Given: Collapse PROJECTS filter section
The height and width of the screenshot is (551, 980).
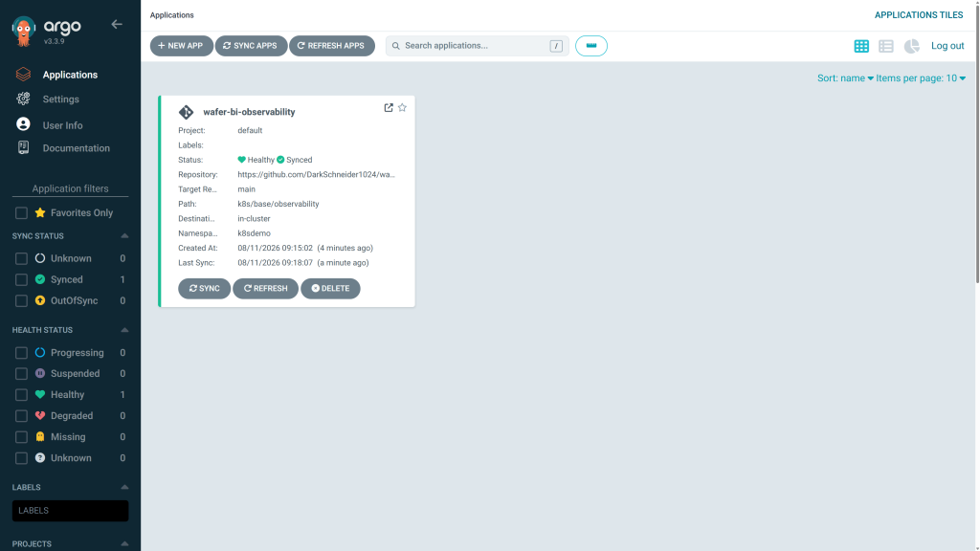Looking at the screenshot, I should 124,544.
